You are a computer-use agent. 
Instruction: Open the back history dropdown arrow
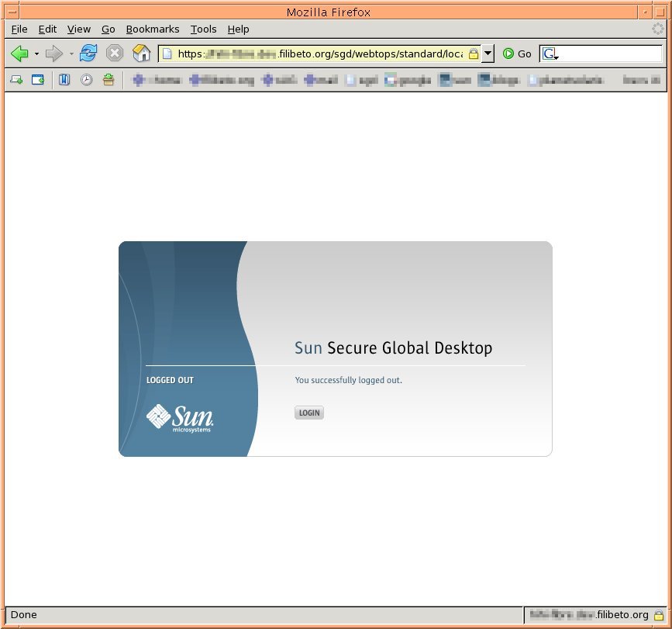[x=36, y=54]
